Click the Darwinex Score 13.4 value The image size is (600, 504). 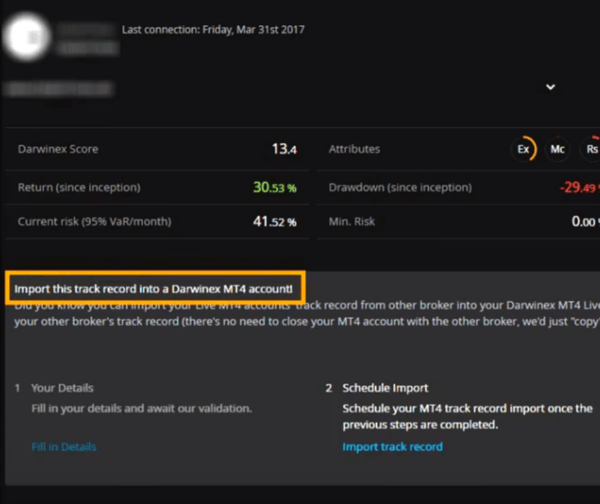pos(284,149)
